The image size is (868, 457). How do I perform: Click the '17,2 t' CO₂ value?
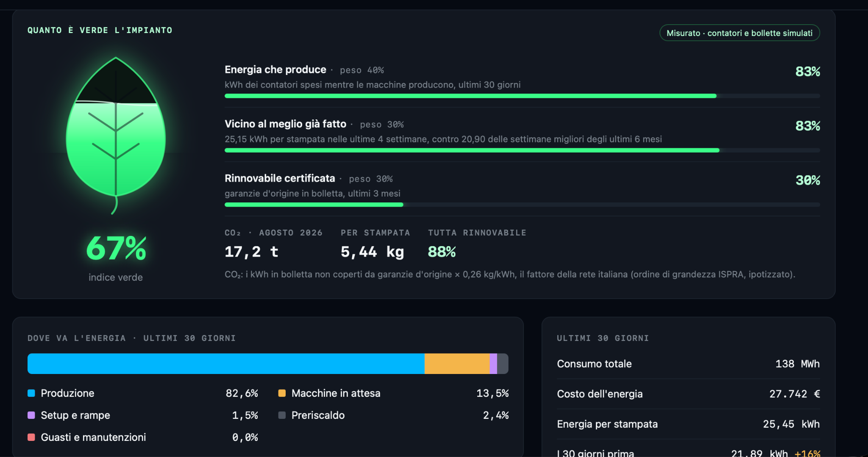(251, 252)
